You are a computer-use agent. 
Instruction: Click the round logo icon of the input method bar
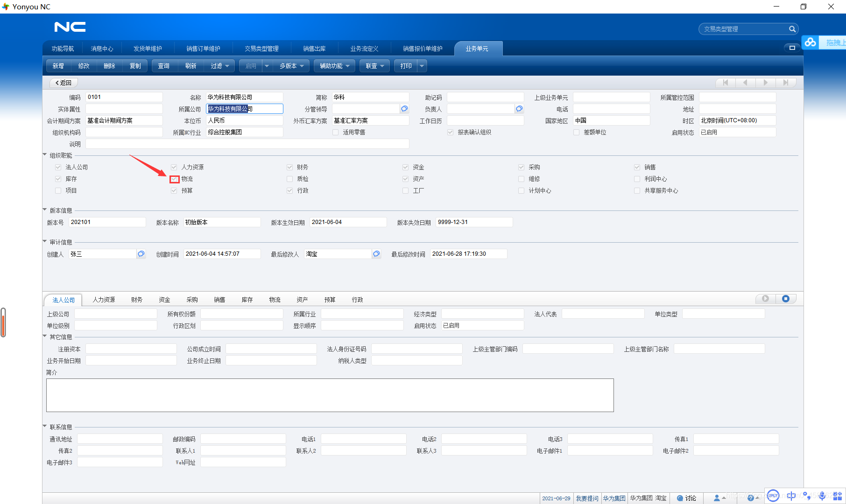tap(773, 496)
